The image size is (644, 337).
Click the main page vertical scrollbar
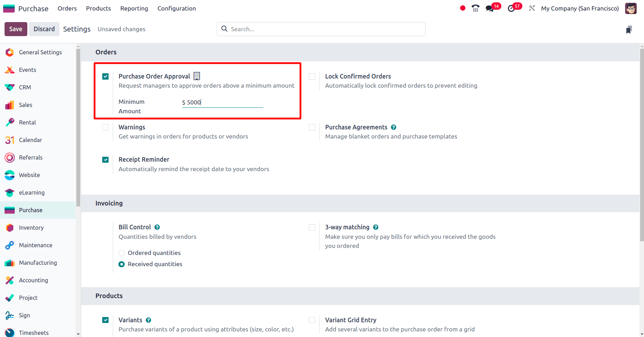[642, 145]
